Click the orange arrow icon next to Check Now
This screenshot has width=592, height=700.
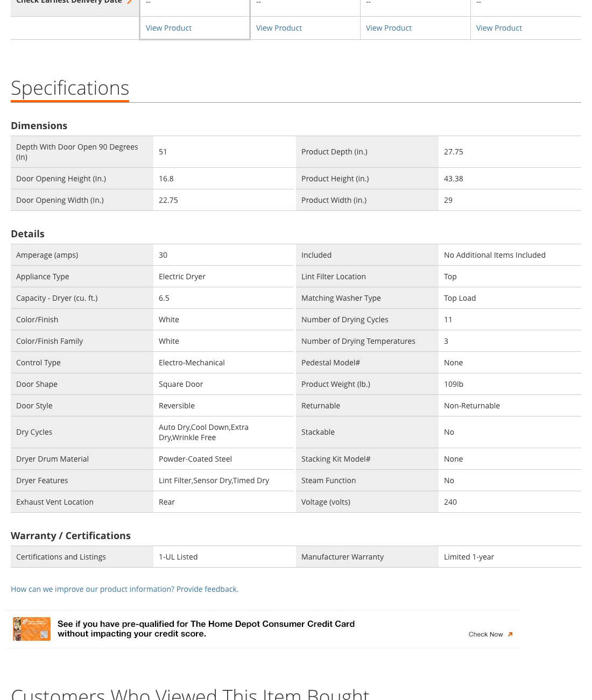point(510,634)
